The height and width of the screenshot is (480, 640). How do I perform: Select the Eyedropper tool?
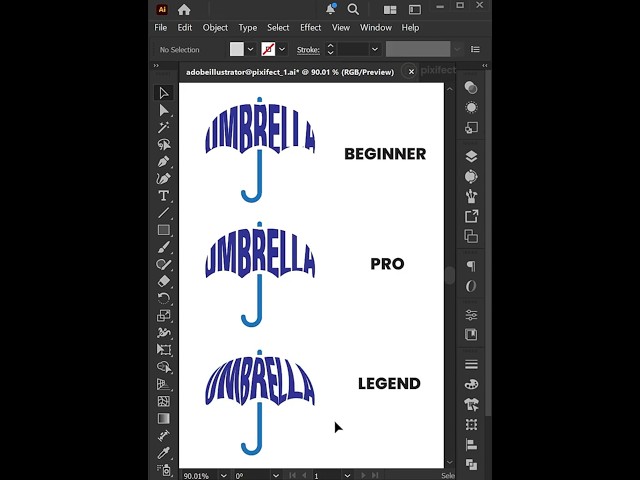coord(164,453)
